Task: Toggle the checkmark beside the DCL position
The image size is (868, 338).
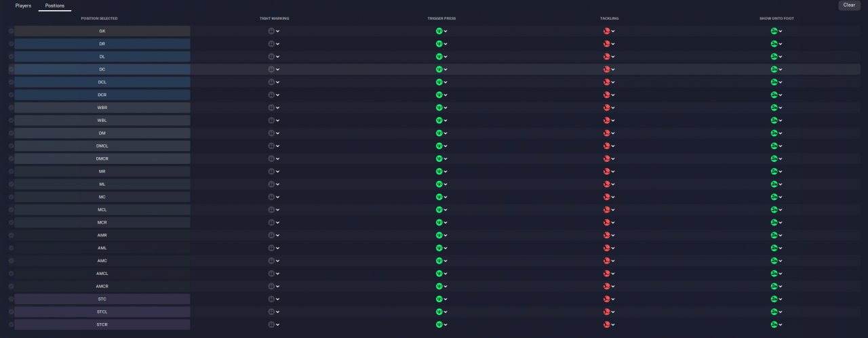Action: coord(11,82)
